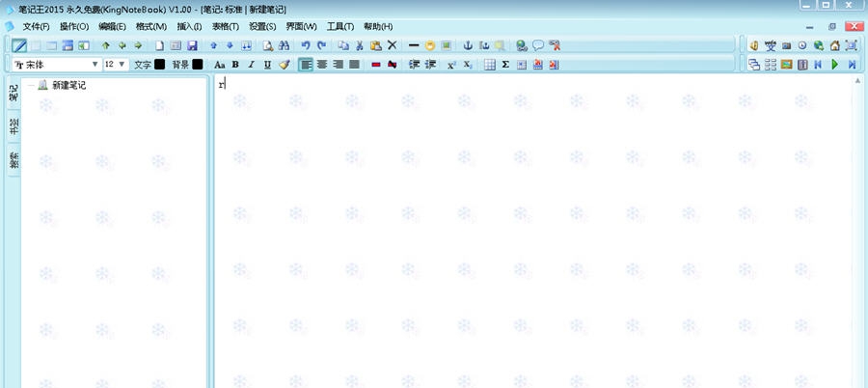The height and width of the screenshot is (388, 868).
Task: Select the 新建笔记 note in tree
Action: click(68, 85)
